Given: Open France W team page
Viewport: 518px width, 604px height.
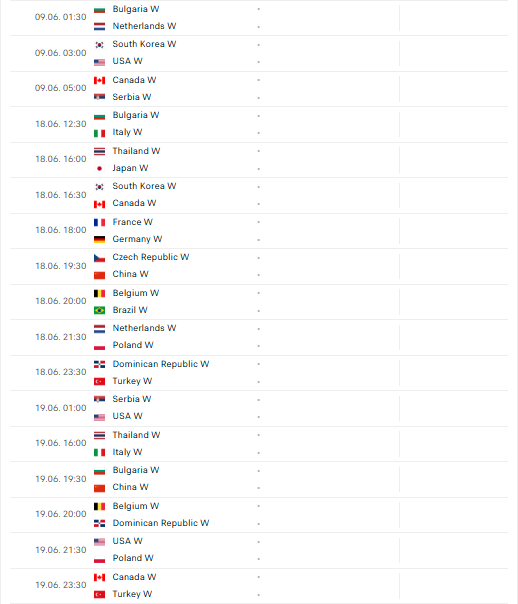Looking at the screenshot, I should coord(132,222).
